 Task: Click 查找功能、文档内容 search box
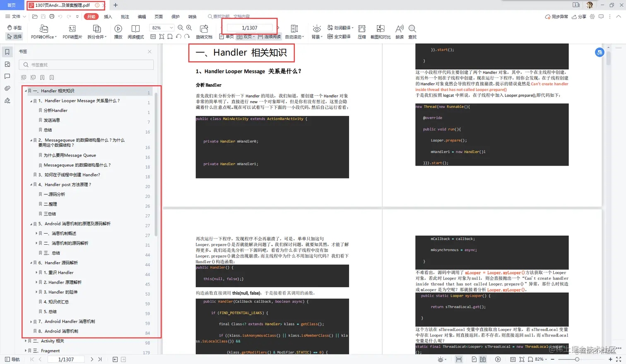click(x=229, y=17)
